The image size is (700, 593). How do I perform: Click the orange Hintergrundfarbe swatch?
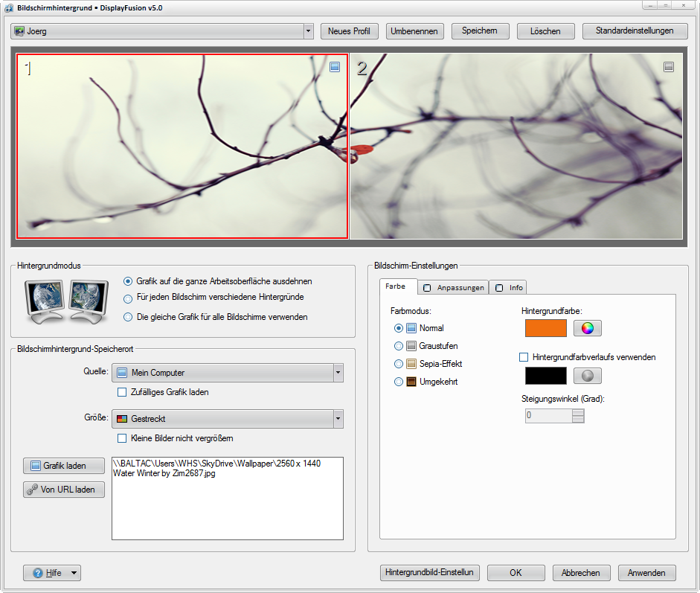pos(546,328)
